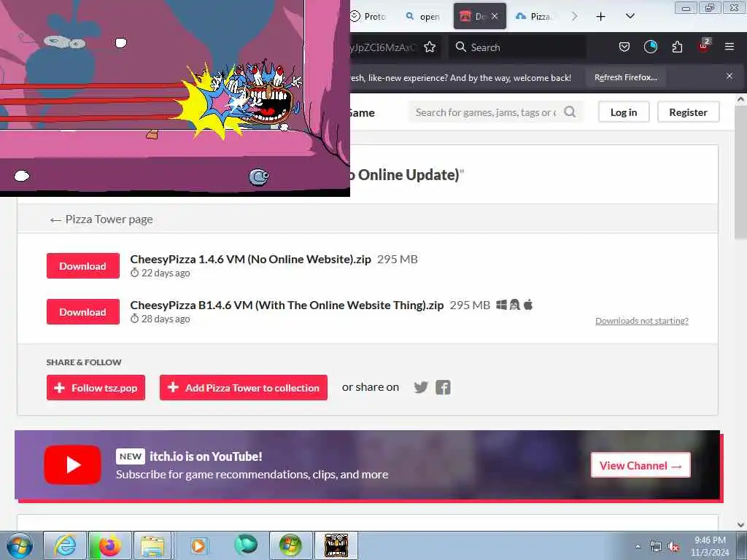This screenshot has width=747, height=560.
Task: Switch to Firefox in the taskbar
Action: [x=109, y=545]
